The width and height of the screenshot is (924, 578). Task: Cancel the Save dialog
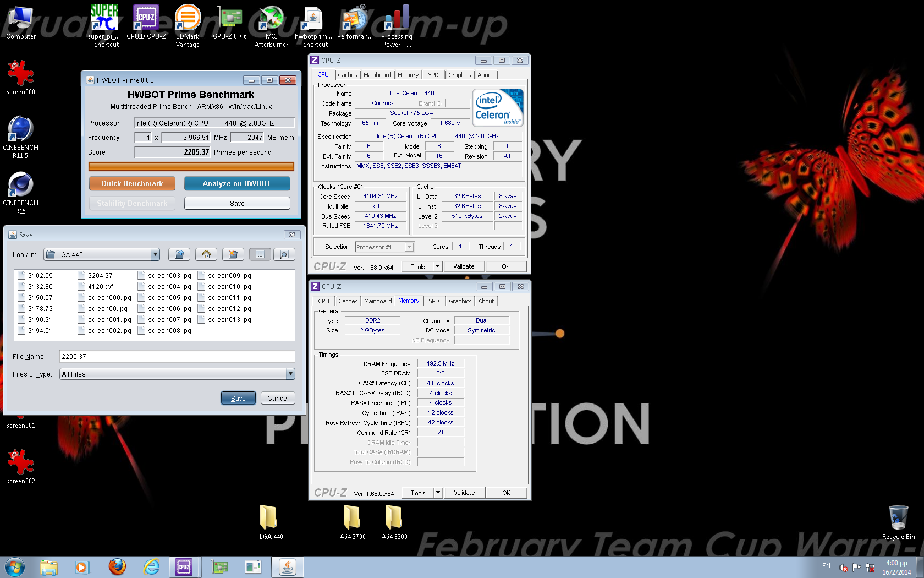(x=278, y=398)
